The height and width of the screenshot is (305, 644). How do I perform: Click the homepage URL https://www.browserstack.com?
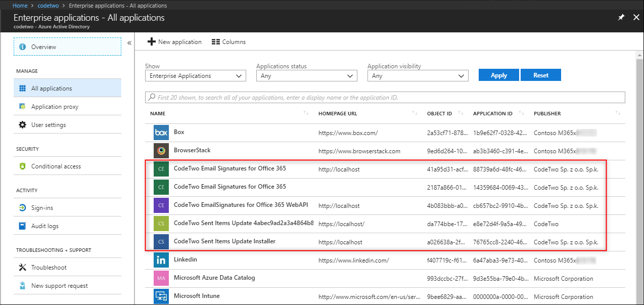[359, 151]
